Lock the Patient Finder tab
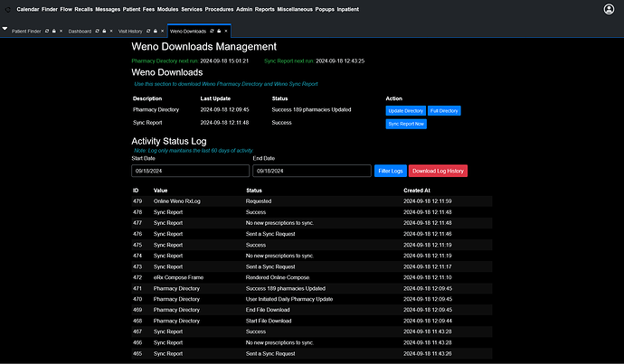624x364 pixels. 53,31
